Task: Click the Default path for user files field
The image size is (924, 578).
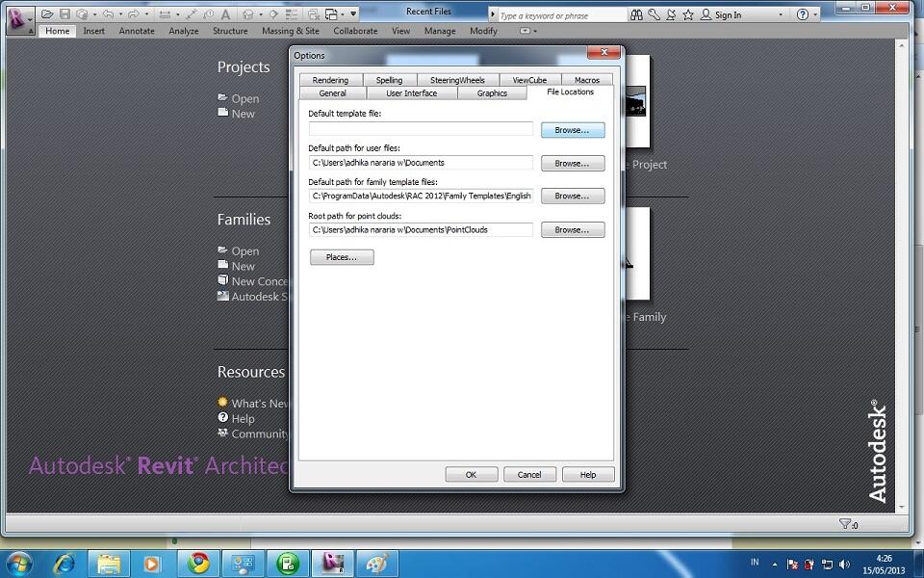Action: click(x=421, y=162)
